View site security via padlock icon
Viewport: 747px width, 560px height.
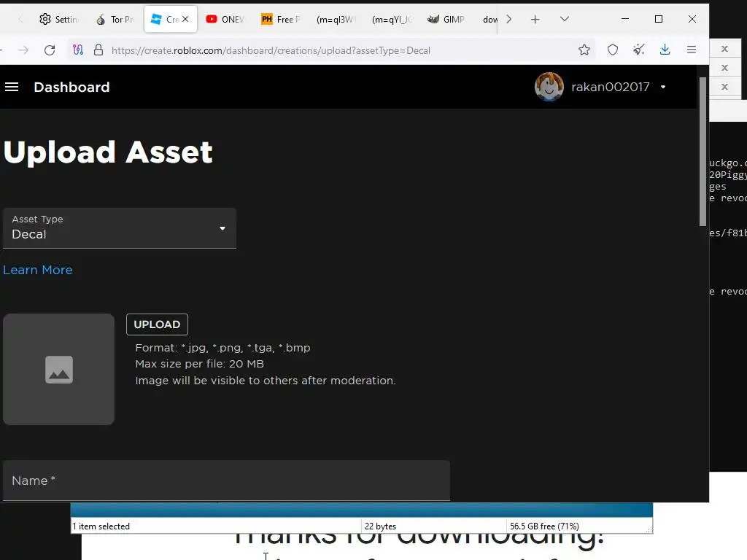(98, 50)
